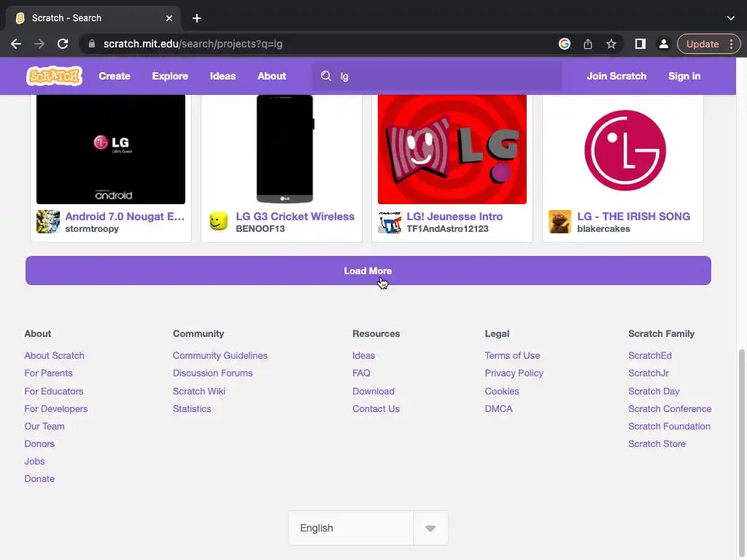Screen dimensions: 747x560
Task: Open LG - THE IRISH SONG link
Action: [634, 216]
